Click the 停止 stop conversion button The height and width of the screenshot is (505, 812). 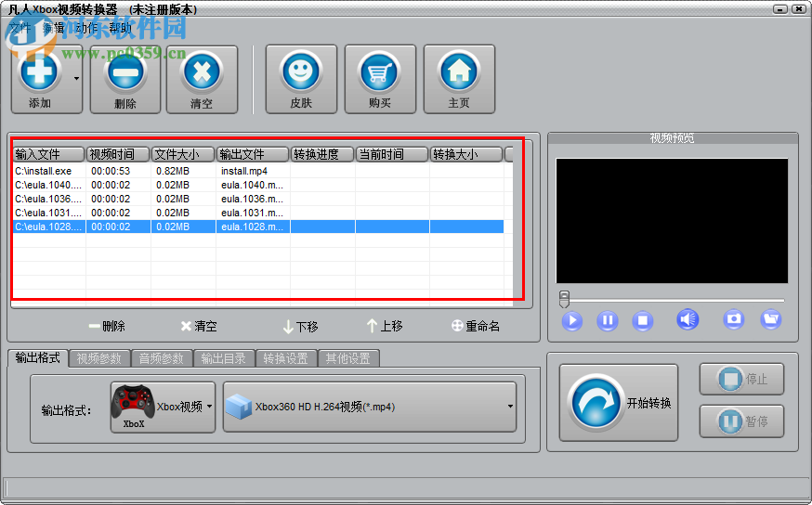[x=741, y=380]
